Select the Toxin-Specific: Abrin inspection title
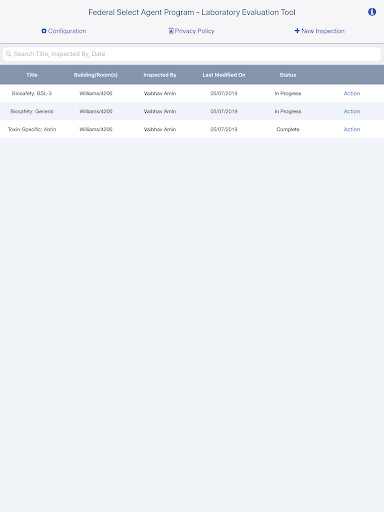The image size is (384, 512). click(x=32, y=129)
